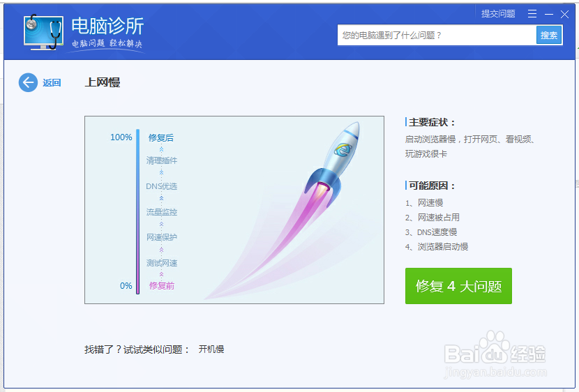Open the hamburger menu icon

click(532, 14)
